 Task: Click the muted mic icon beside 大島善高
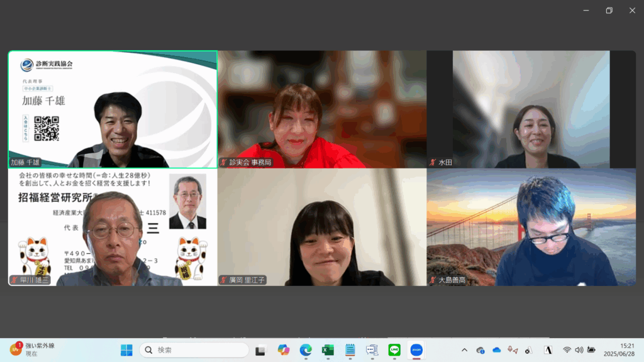(433, 280)
